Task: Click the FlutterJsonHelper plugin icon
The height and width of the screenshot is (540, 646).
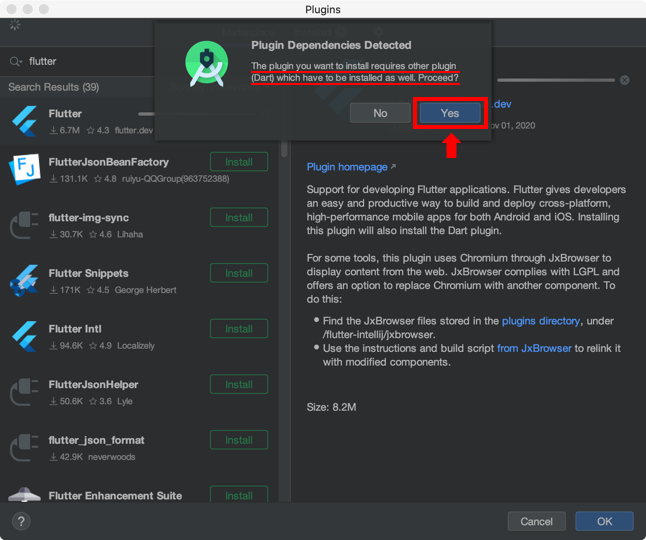Action: click(x=25, y=392)
